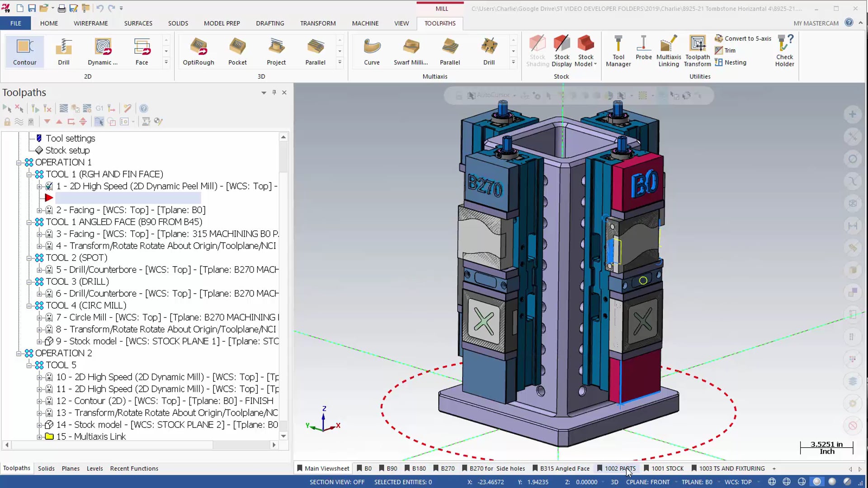This screenshot has width=868, height=488.
Task: Open Toolpaths panel options dropdown arrow
Action: pos(264,93)
